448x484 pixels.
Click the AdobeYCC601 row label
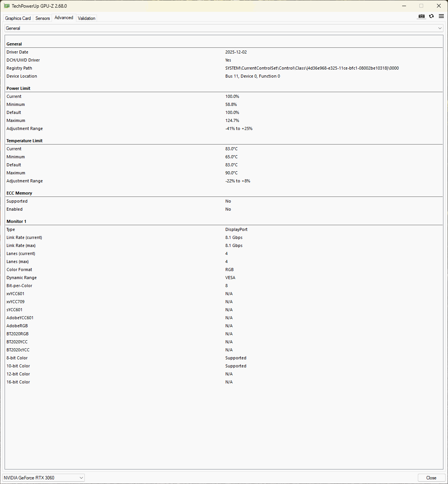[x=20, y=318]
